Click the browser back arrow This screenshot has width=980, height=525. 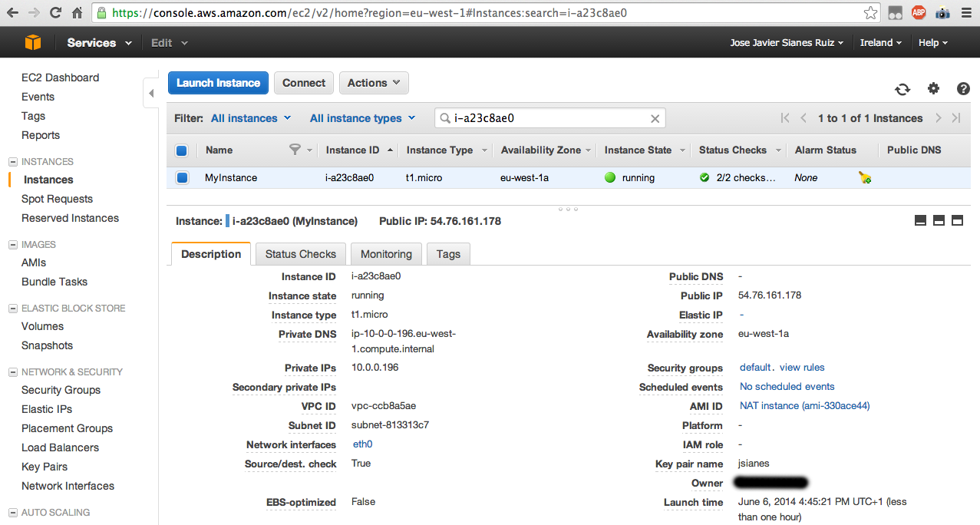[x=13, y=13]
